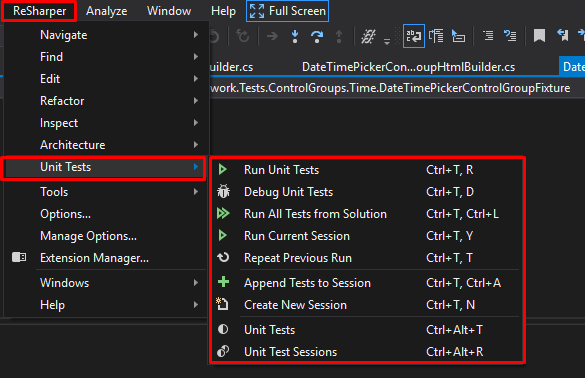Viewport: 585px width, 378px height.
Task: Click the previous bookmark toolbar icon
Action: click(x=562, y=36)
